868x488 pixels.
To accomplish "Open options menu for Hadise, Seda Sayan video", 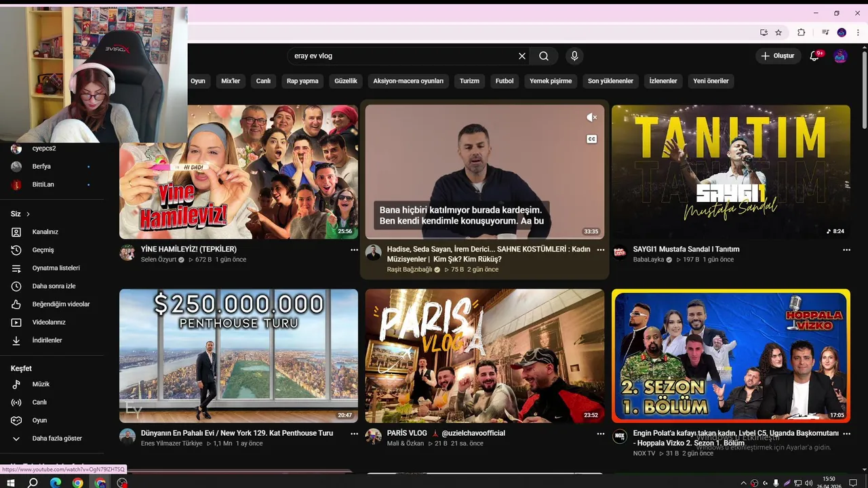I will point(600,250).
